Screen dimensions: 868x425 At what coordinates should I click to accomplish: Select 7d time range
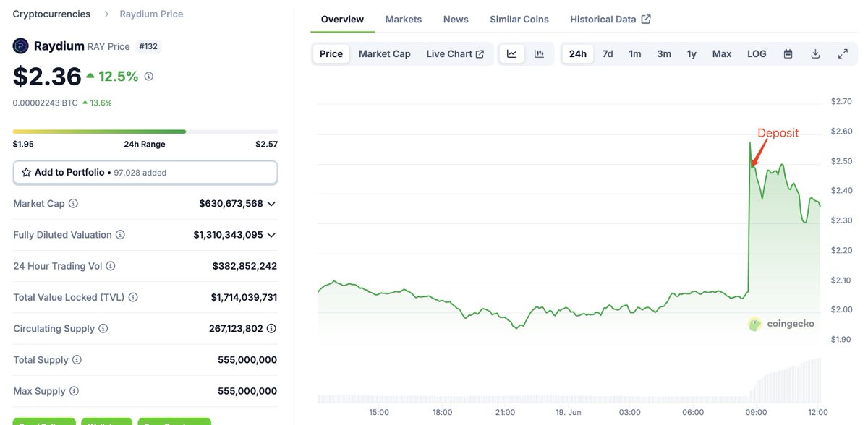click(608, 53)
